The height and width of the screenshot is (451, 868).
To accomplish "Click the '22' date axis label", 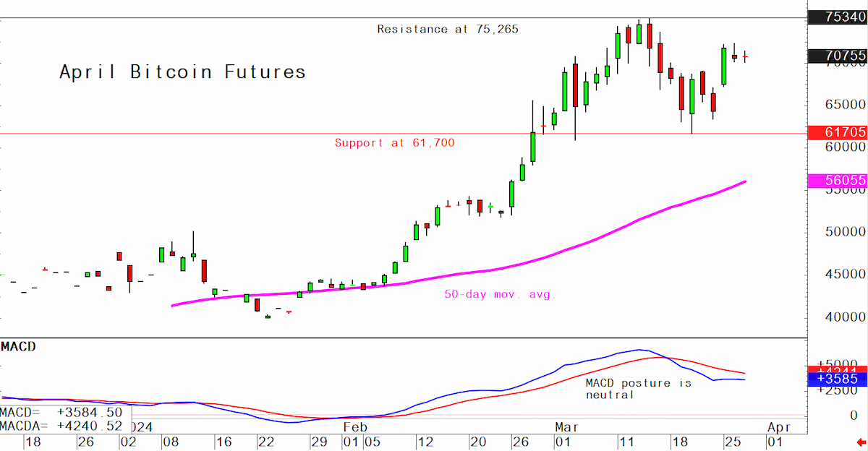I will 266,441.
